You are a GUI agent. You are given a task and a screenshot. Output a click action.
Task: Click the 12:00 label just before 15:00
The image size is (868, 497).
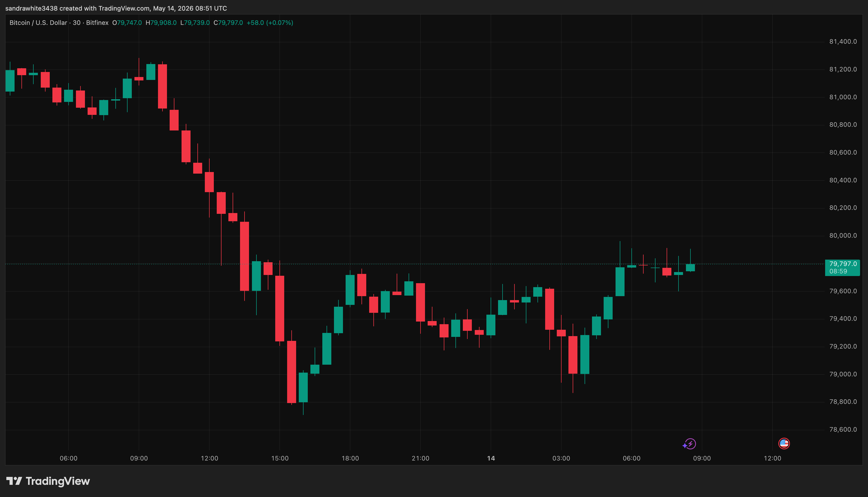pos(209,458)
